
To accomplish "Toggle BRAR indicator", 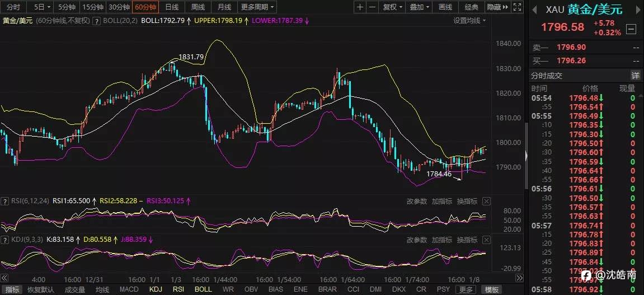I will [327, 289].
